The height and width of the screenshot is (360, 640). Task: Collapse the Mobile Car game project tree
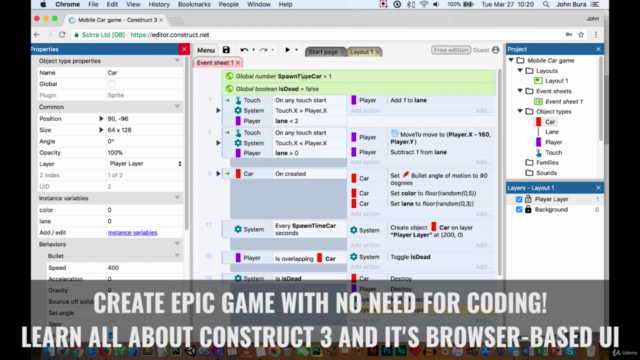pos(511,60)
